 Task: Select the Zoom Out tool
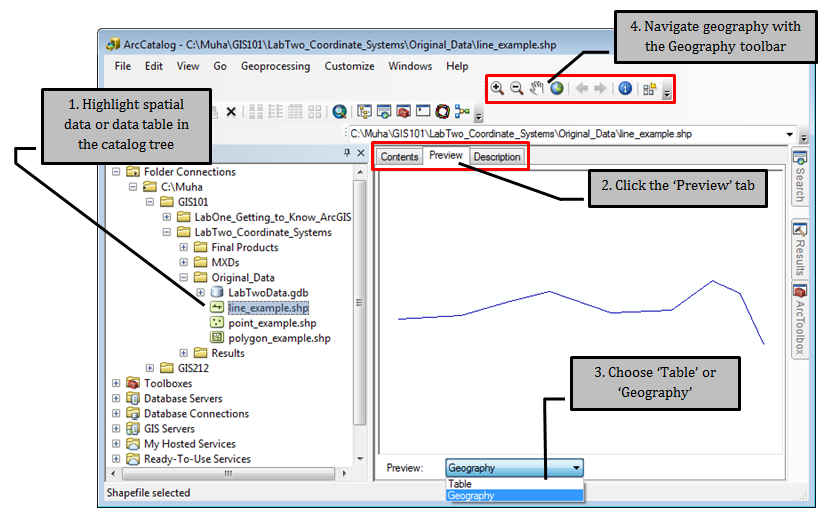click(517, 88)
